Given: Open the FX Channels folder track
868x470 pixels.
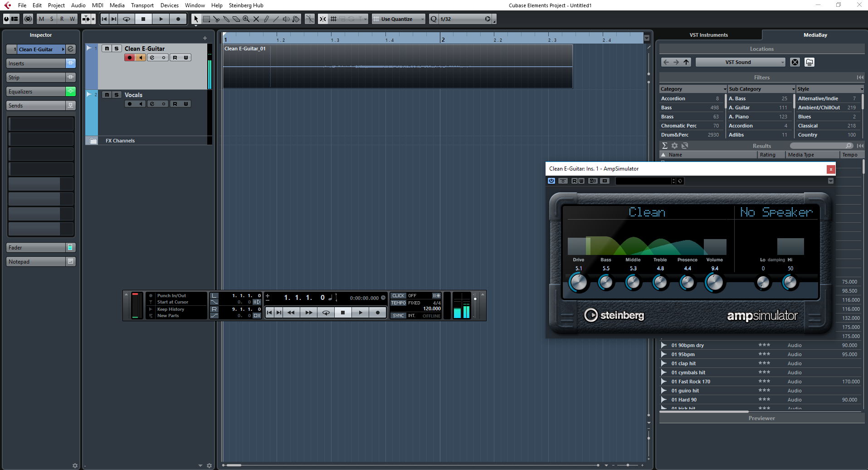Looking at the screenshot, I should 93,141.
